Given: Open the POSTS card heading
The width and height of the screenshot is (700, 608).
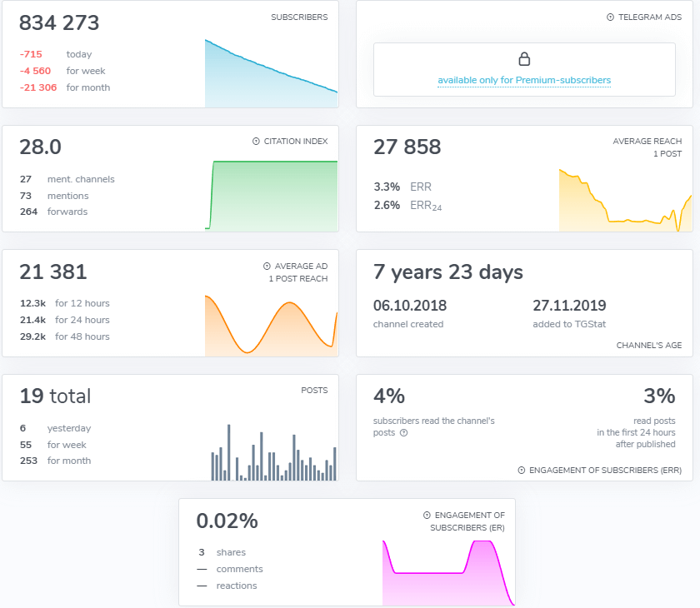Looking at the screenshot, I should point(314,391).
